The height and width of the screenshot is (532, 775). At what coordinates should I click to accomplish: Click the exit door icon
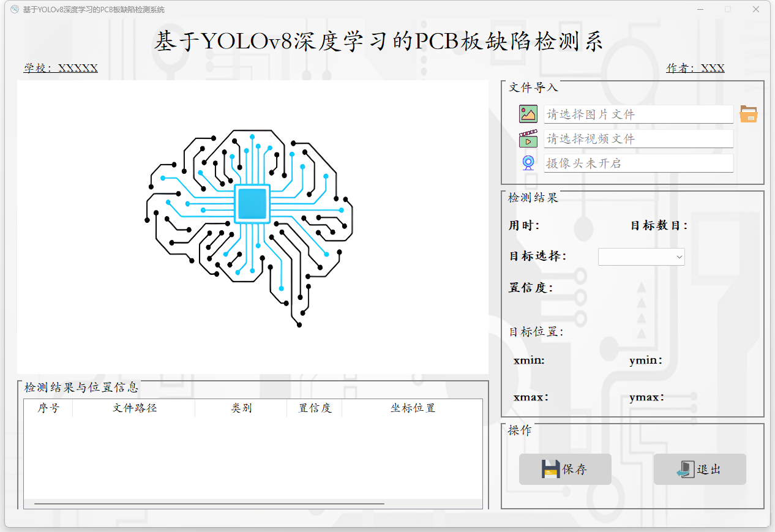tap(689, 469)
